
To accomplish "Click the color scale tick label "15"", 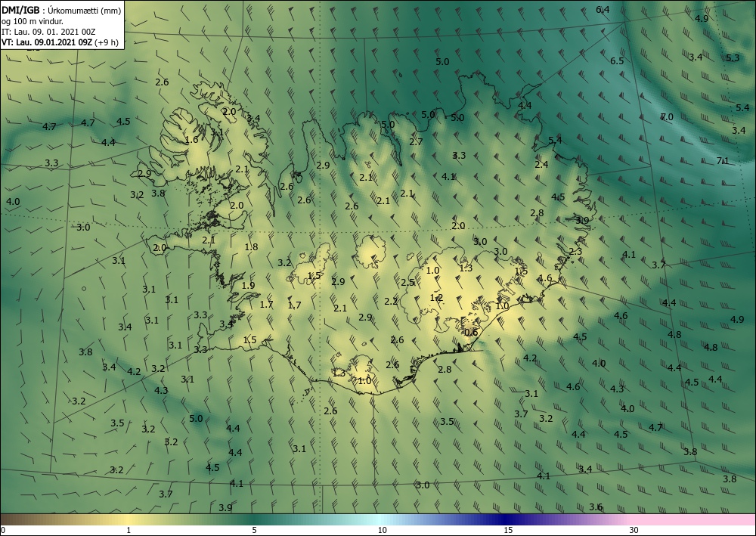I will tap(508, 530).
